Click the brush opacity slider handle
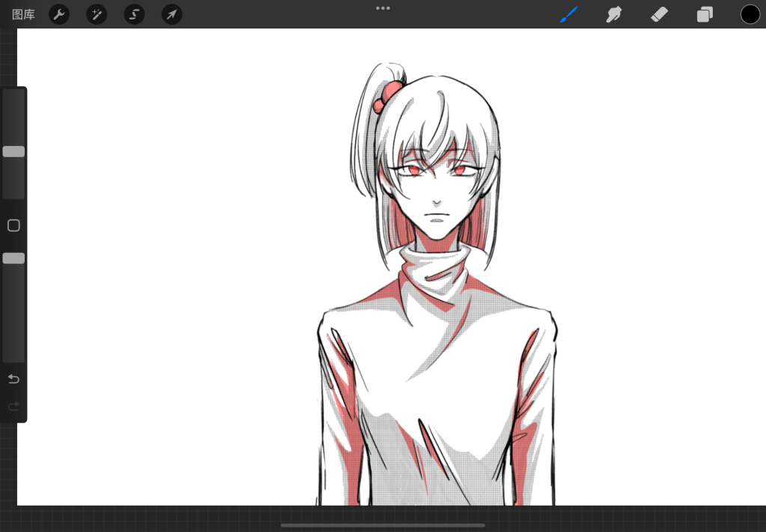 [13, 258]
